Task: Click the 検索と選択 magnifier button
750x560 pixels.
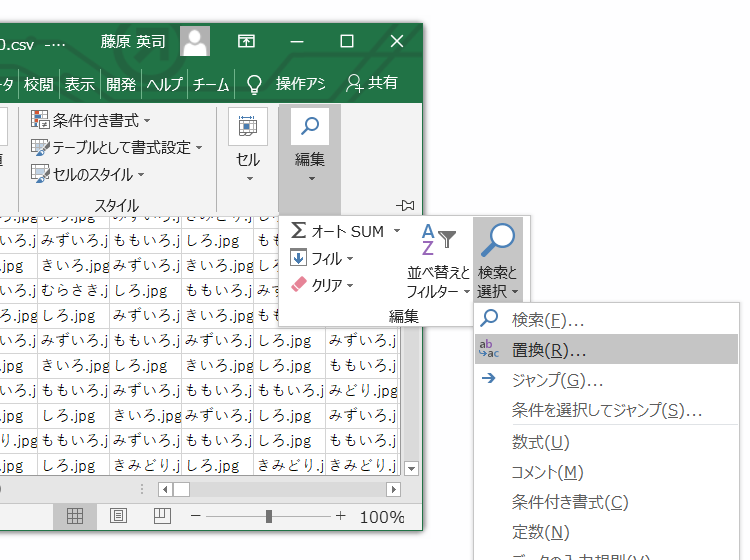Action: point(498,261)
